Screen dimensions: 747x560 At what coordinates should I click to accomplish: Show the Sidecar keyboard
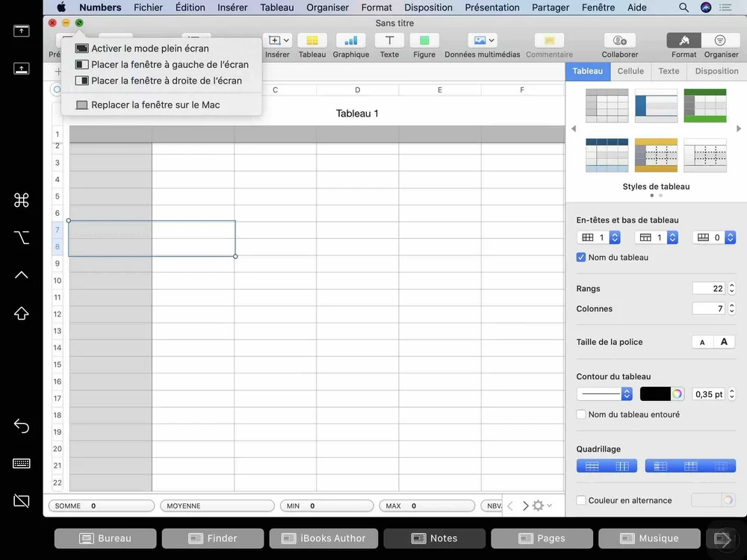pos(22,464)
